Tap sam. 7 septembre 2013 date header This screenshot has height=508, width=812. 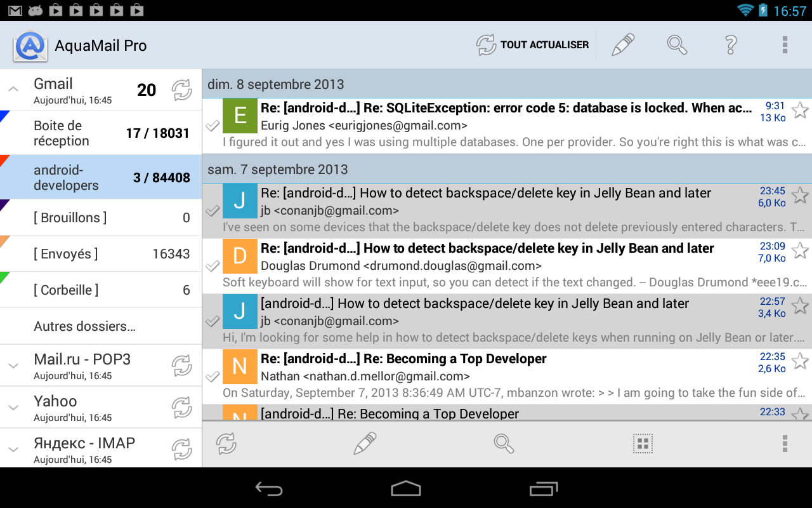(x=507, y=169)
